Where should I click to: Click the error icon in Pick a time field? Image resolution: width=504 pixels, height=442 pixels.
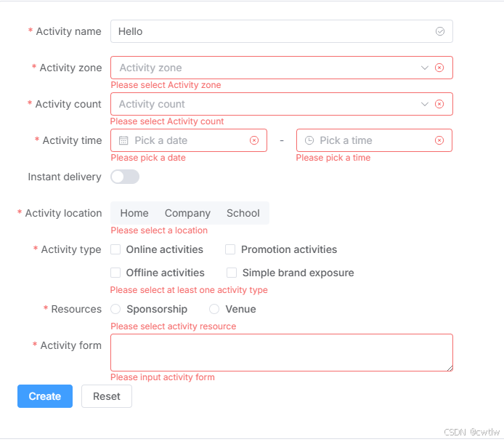(439, 140)
